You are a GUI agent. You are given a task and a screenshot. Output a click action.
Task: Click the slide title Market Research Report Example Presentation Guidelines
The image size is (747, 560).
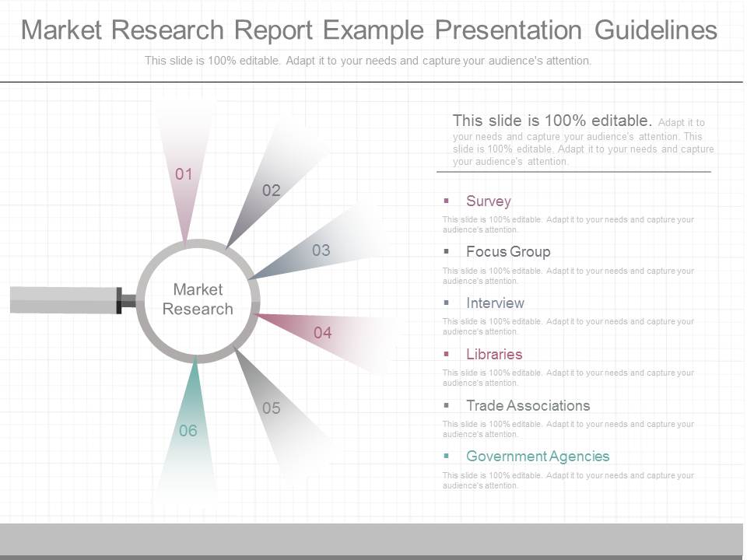(369, 30)
